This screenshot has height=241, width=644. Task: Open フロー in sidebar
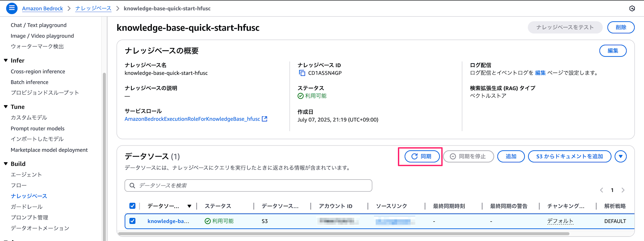coord(19,185)
